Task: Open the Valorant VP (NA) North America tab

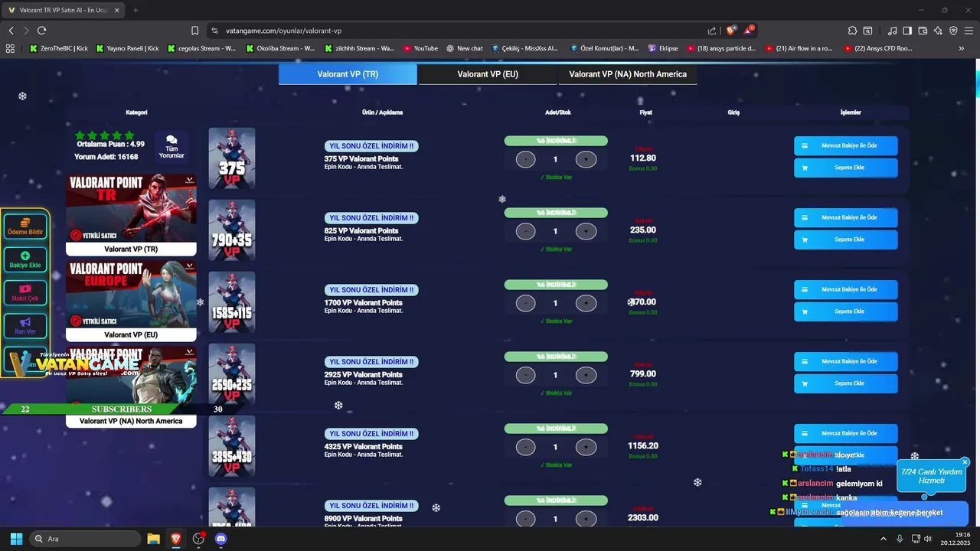Action: tap(628, 74)
